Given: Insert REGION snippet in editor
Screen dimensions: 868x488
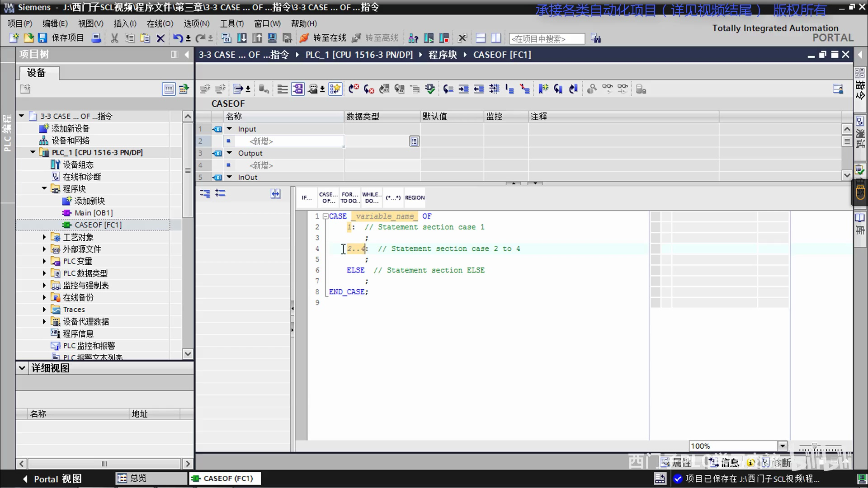Looking at the screenshot, I should click(415, 197).
